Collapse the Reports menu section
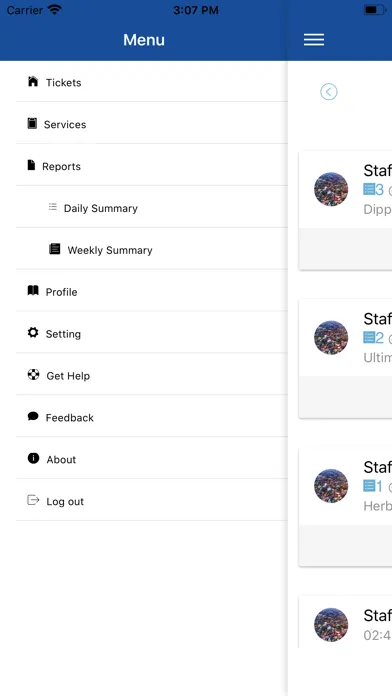The height and width of the screenshot is (696, 392). coord(152,165)
